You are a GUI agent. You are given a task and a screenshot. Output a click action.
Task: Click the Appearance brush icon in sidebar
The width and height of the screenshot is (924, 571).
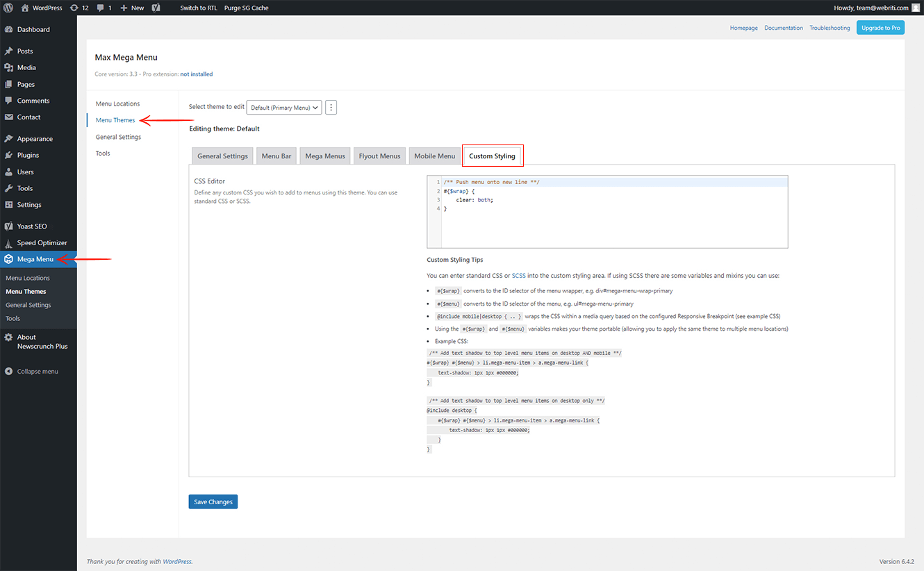[x=8, y=139]
